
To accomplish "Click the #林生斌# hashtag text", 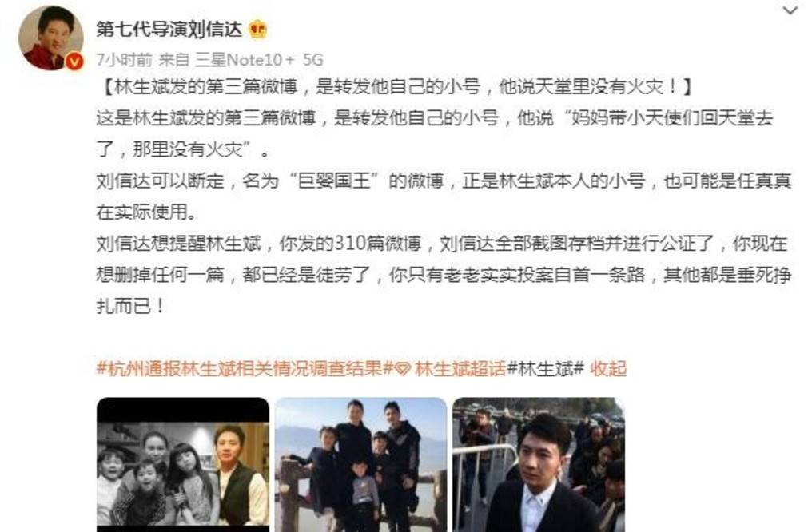I will point(545,368).
